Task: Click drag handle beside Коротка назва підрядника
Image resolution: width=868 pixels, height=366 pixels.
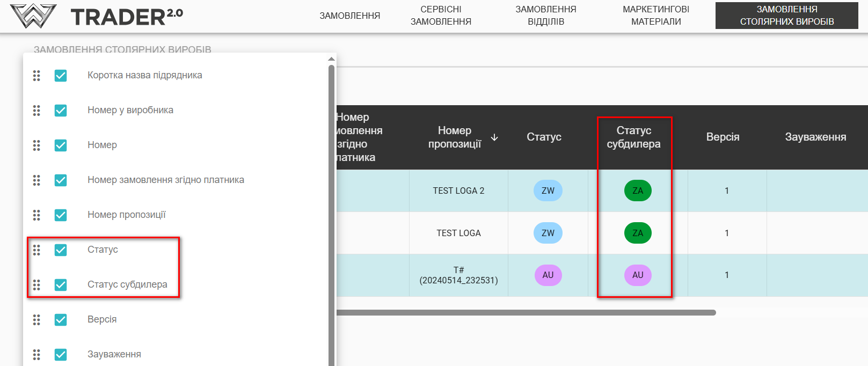Action: coord(37,76)
